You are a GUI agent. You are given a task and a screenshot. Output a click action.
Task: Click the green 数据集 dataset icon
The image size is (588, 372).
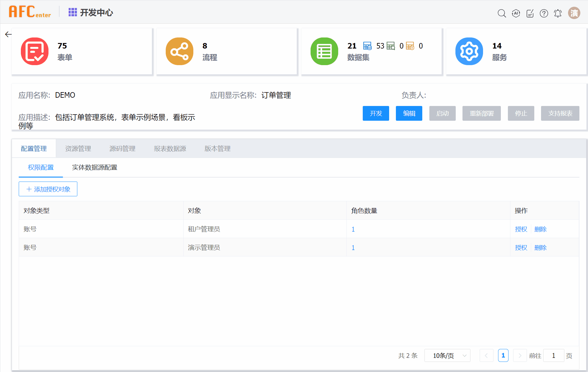pyautogui.click(x=324, y=51)
